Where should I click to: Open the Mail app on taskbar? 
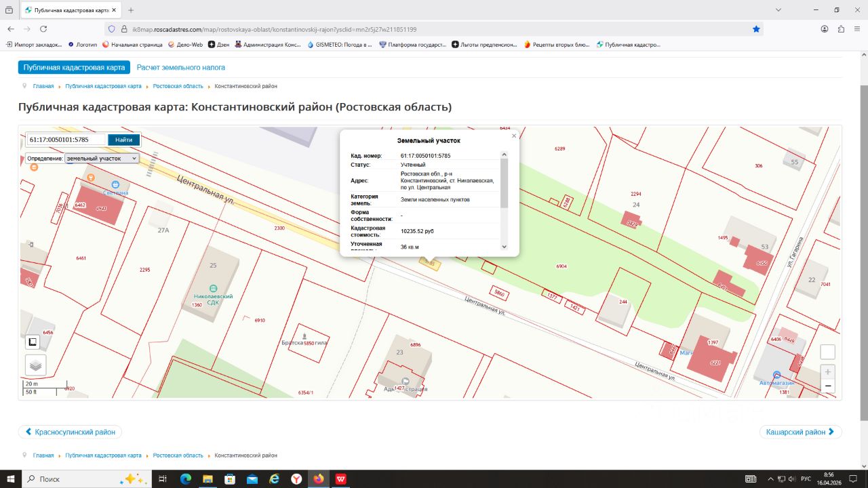252,479
